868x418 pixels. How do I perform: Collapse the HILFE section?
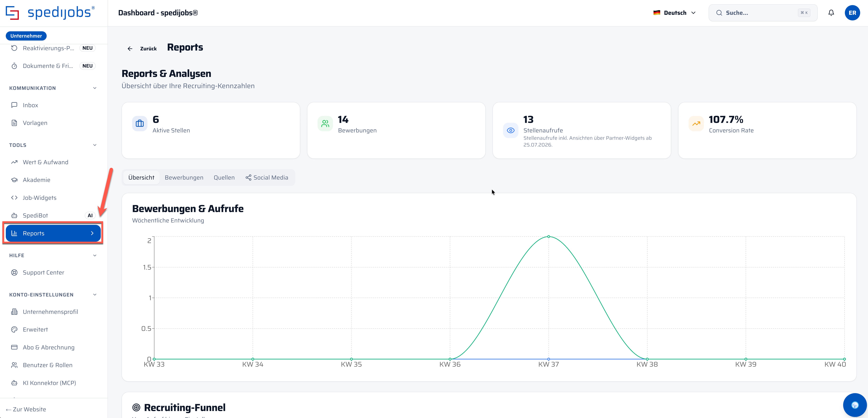(53, 255)
